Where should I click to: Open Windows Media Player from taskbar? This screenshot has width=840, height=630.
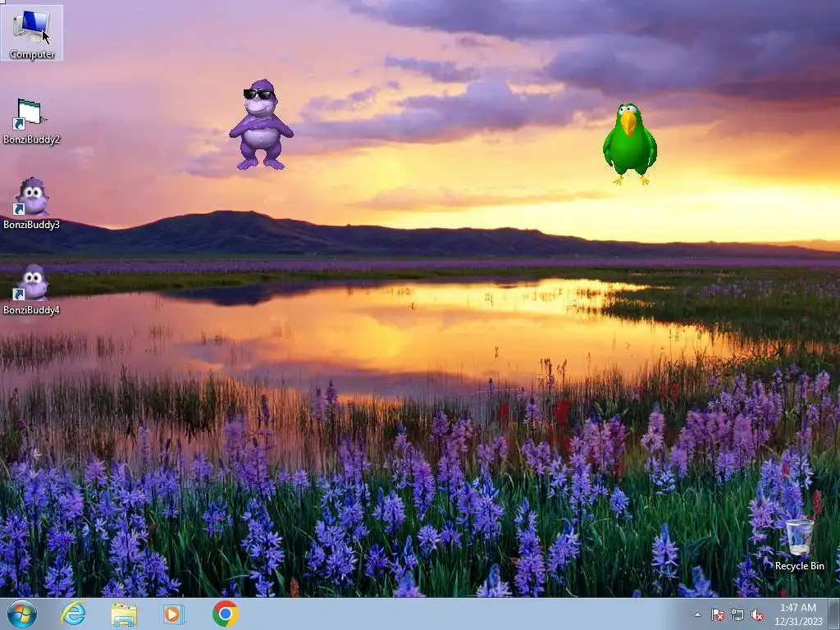(x=174, y=614)
